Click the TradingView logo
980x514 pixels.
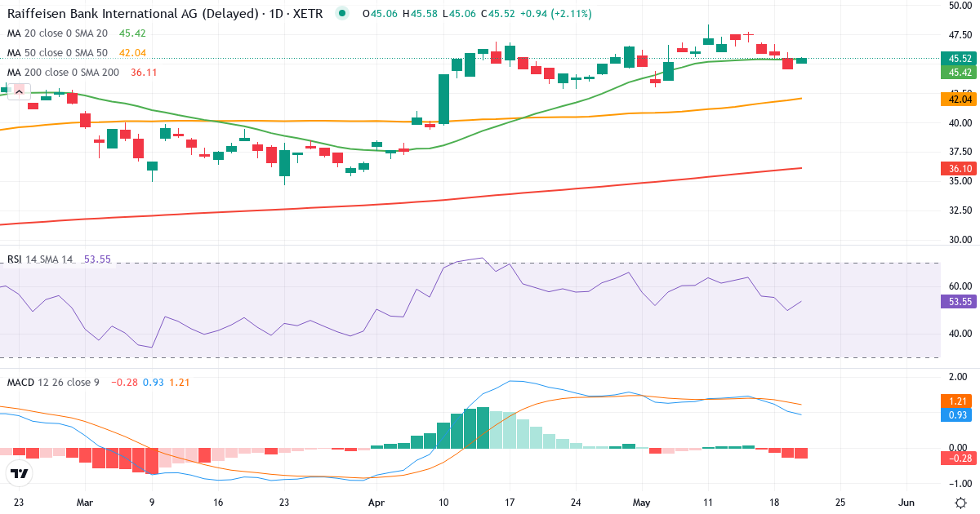pyautogui.click(x=19, y=473)
